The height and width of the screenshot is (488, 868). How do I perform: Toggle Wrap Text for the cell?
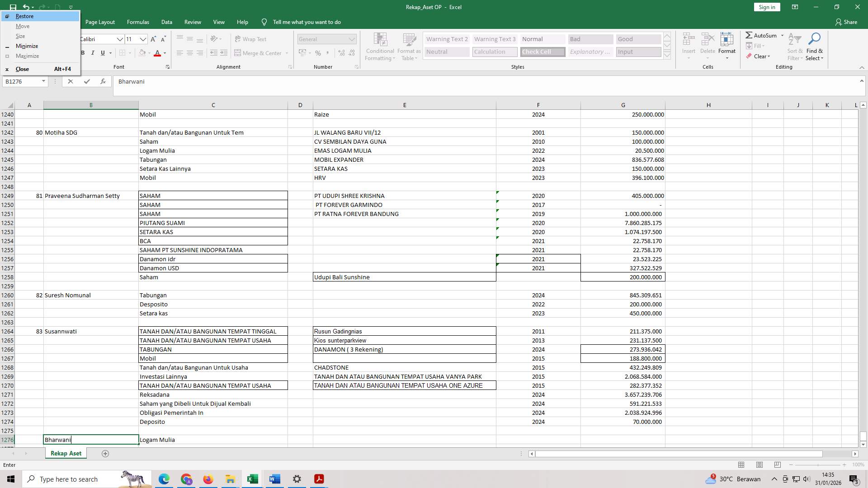coord(250,39)
